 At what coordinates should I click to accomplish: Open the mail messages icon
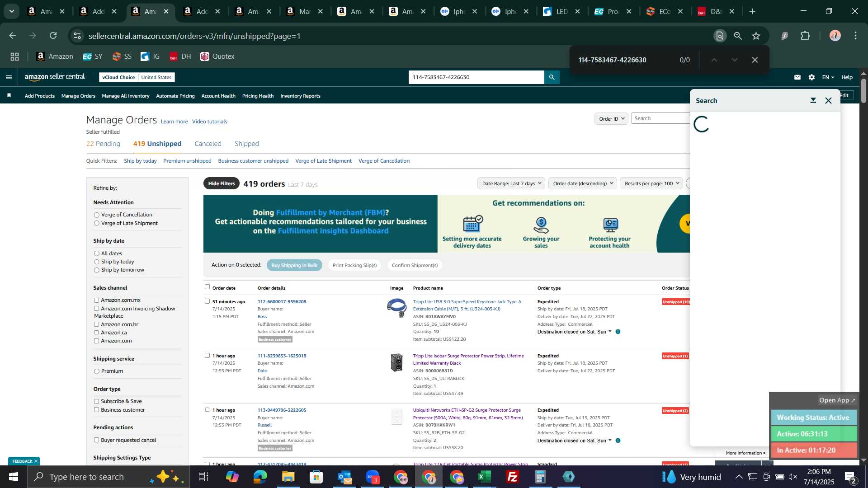(x=797, y=77)
